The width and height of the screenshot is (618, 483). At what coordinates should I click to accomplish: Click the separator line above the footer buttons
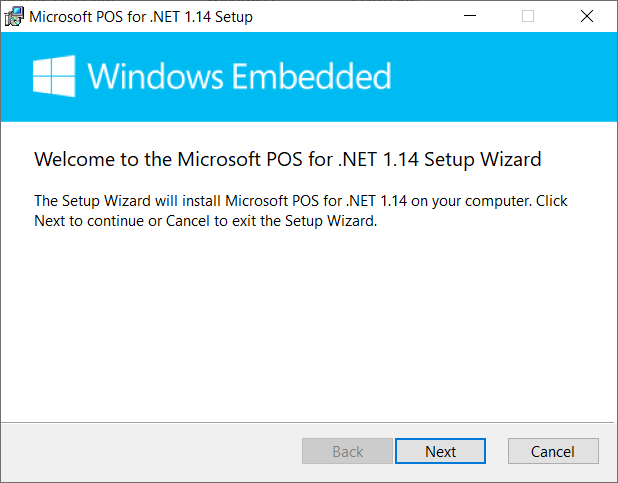point(300,421)
